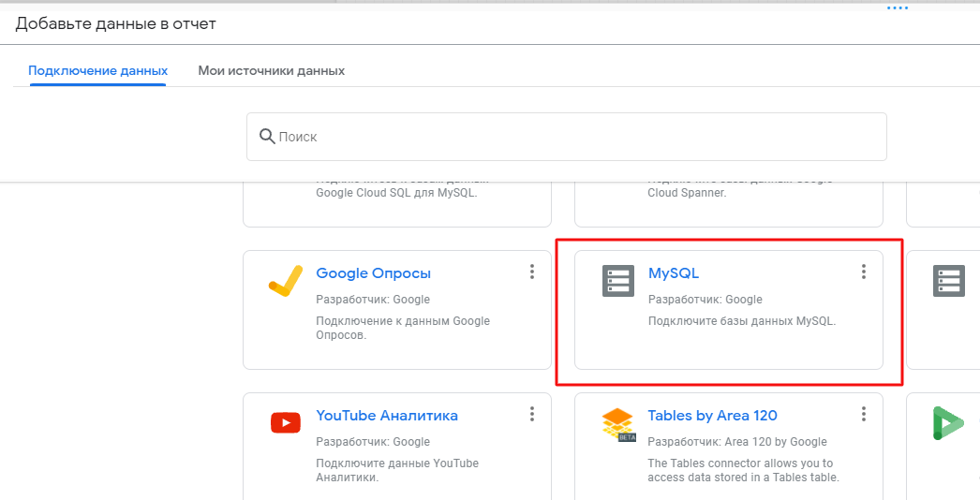
Task: Click 'Разработчик: Google' under Google Опросы
Action: coord(373,300)
